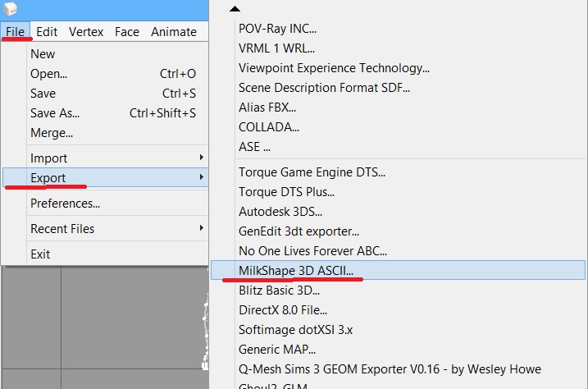Select Save As from the File menu
Viewport: 588px width, 389px height.
point(55,113)
